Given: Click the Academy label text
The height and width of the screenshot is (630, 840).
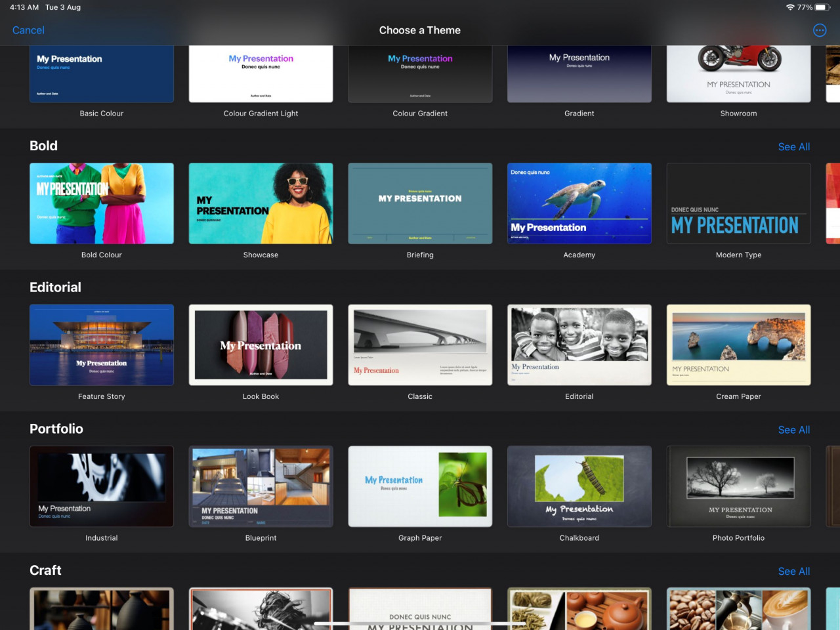Looking at the screenshot, I should [x=579, y=255].
